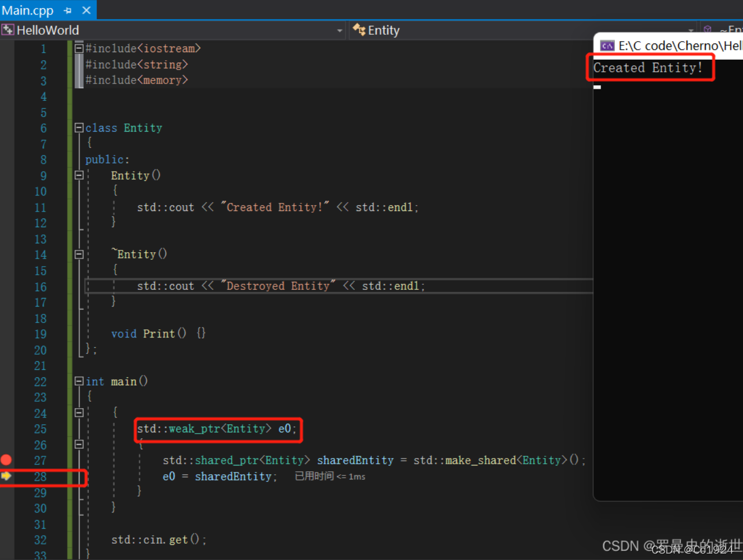The width and height of the screenshot is (743, 560).
Task: Click the "Destroyed Entity" string on line 16
Action: (278, 286)
